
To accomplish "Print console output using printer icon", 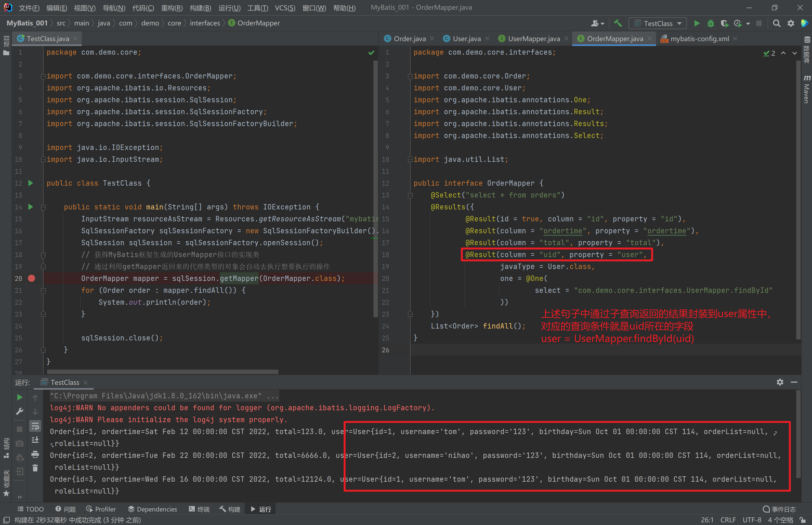I will (x=35, y=454).
